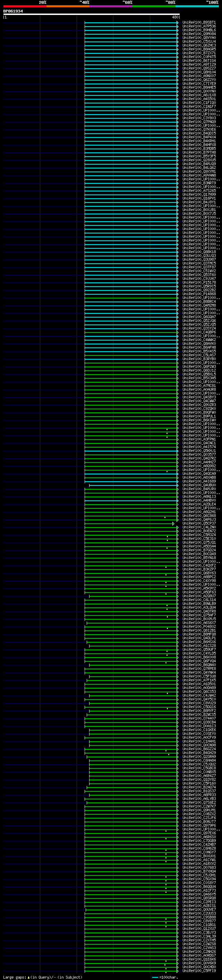Image resolution: width=222 pixels, height=980 pixels.
Task: Select hit label UniRef100_Q6C868
Action: coord(199,516)
